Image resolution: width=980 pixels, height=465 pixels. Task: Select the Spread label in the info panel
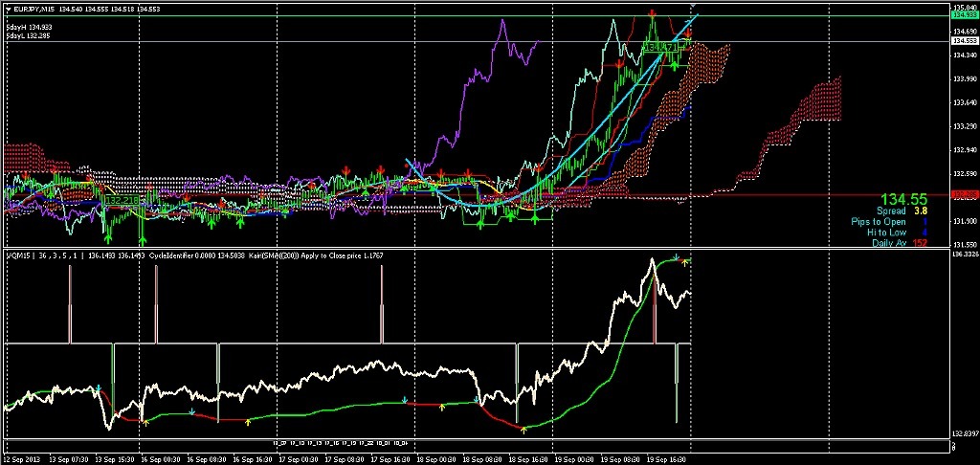click(x=891, y=211)
